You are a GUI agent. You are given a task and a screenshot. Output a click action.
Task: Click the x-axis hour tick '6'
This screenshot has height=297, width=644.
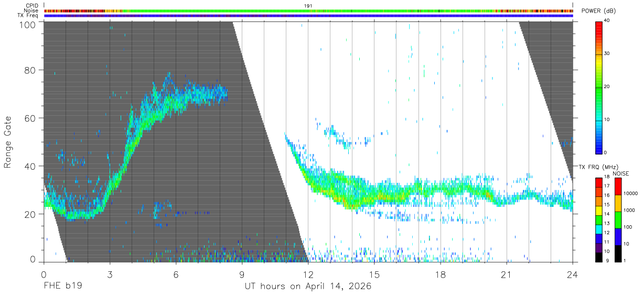(x=176, y=274)
